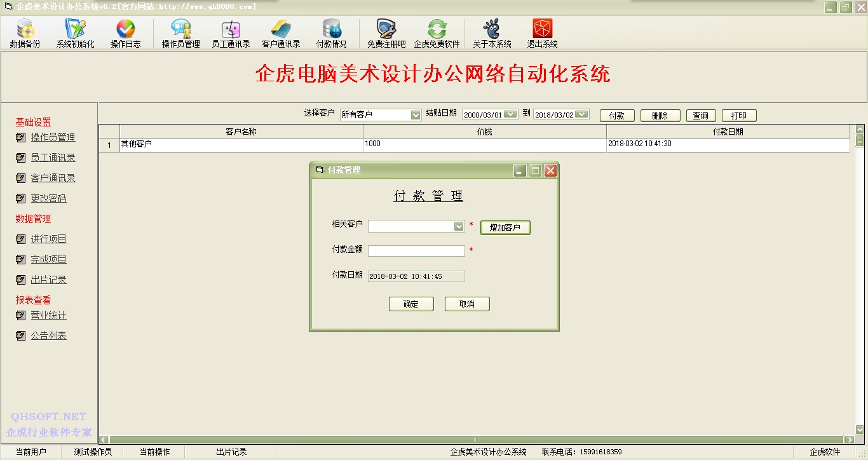Open start date picker 2000/03/01

(510, 115)
